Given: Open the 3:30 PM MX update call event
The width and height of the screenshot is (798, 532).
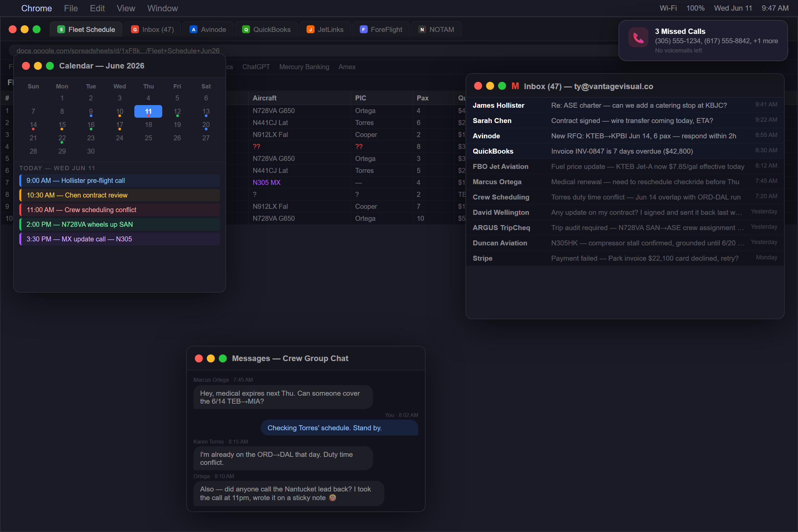Looking at the screenshot, I should tap(120, 239).
